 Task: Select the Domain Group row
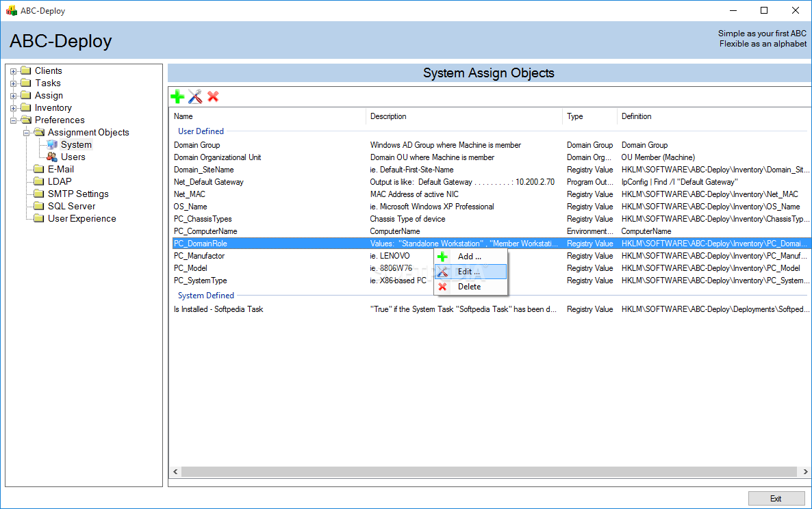(x=490, y=145)
